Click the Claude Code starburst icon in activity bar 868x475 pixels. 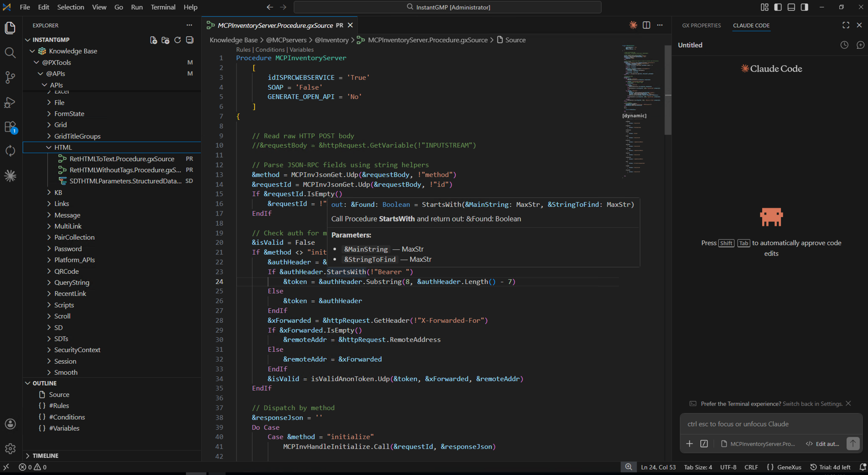click(10, 175)
